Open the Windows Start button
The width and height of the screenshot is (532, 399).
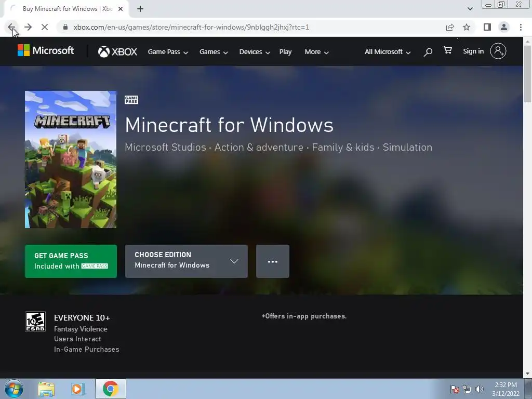tap(14, 389)
